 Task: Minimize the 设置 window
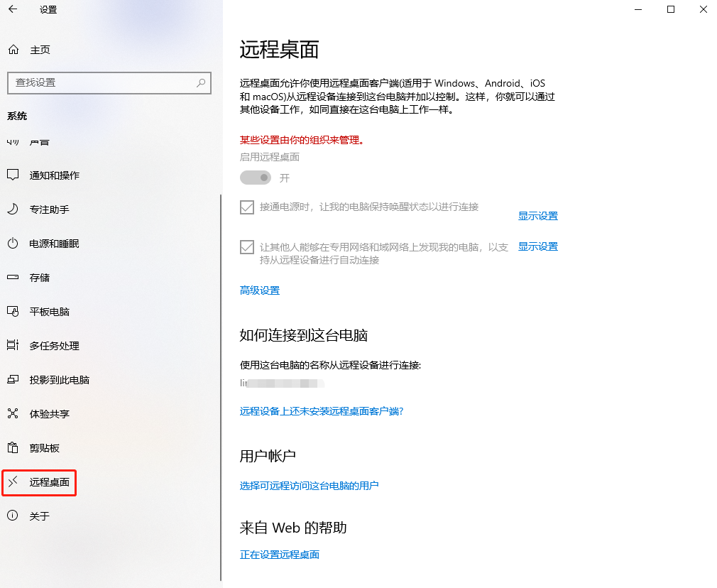click(x=638, y=9)
